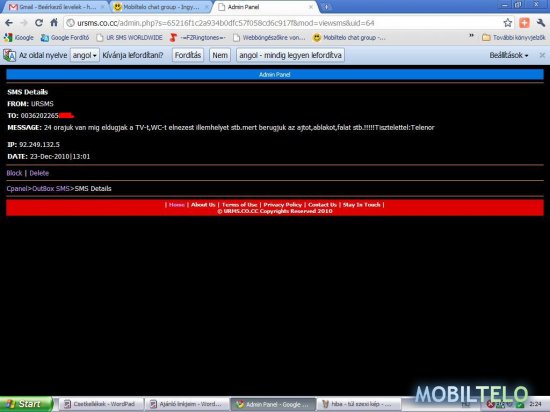Bookmark this page with the star icon
Screen dimensions: 550x412
[508, 23]
